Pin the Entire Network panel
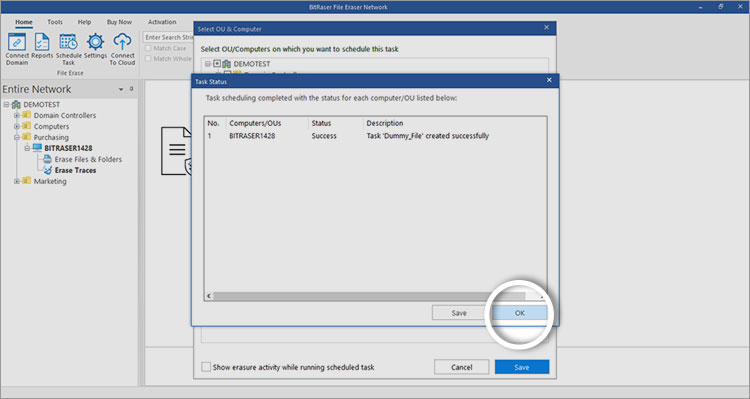This screenshot has width=750, height=399. pyautogui.click(x=132, y=89)
